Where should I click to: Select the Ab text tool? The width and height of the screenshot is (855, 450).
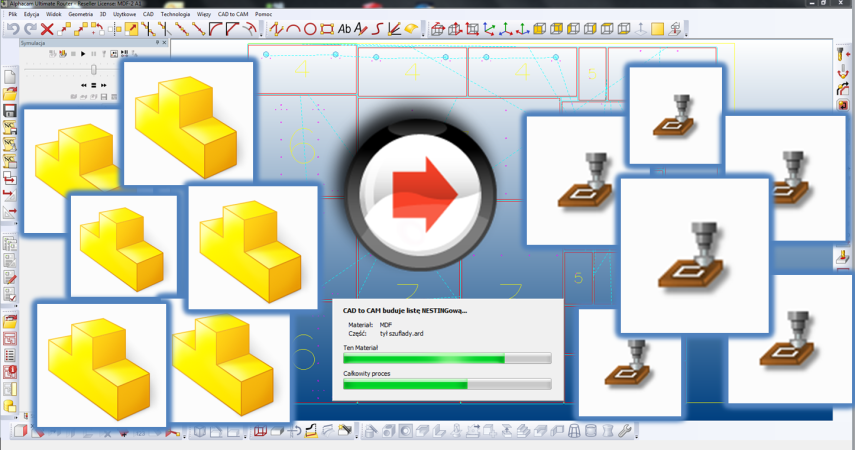tap(346, 29)
